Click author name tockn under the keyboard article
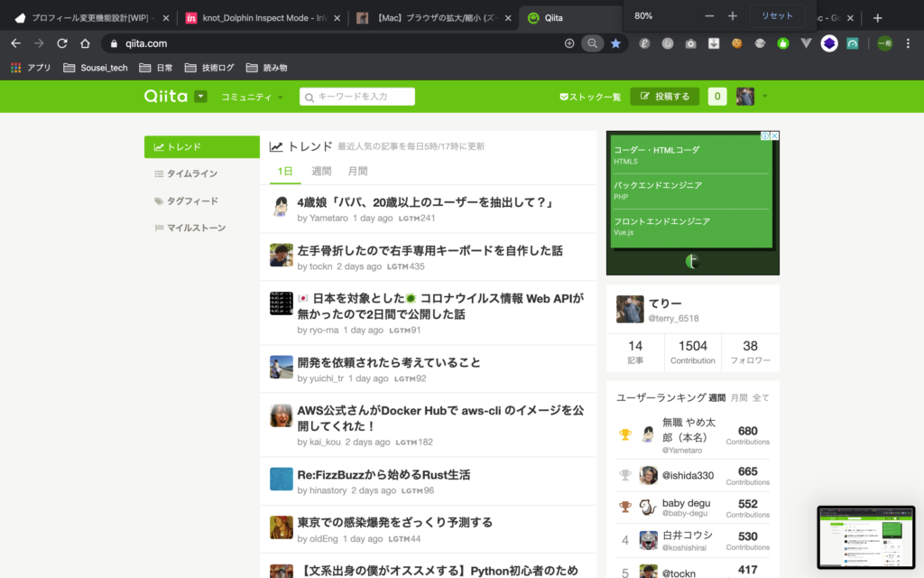The height and width of the screenshot is (578, 924). point(320,266)
